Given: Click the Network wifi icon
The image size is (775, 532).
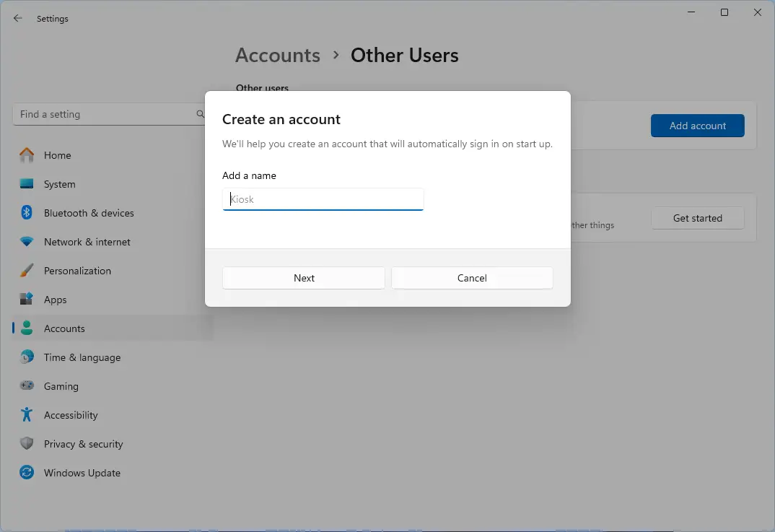Looking at the screenshot, I should pos(27,242).
